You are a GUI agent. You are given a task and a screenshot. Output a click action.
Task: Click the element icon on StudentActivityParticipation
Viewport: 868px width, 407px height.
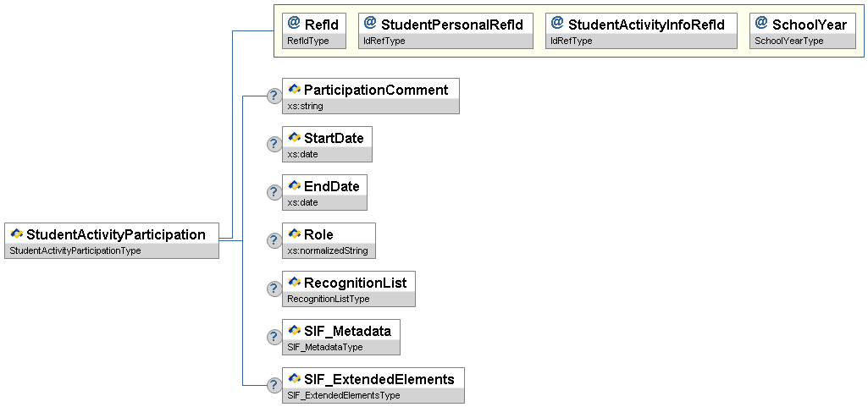click(x=16, y=234)
